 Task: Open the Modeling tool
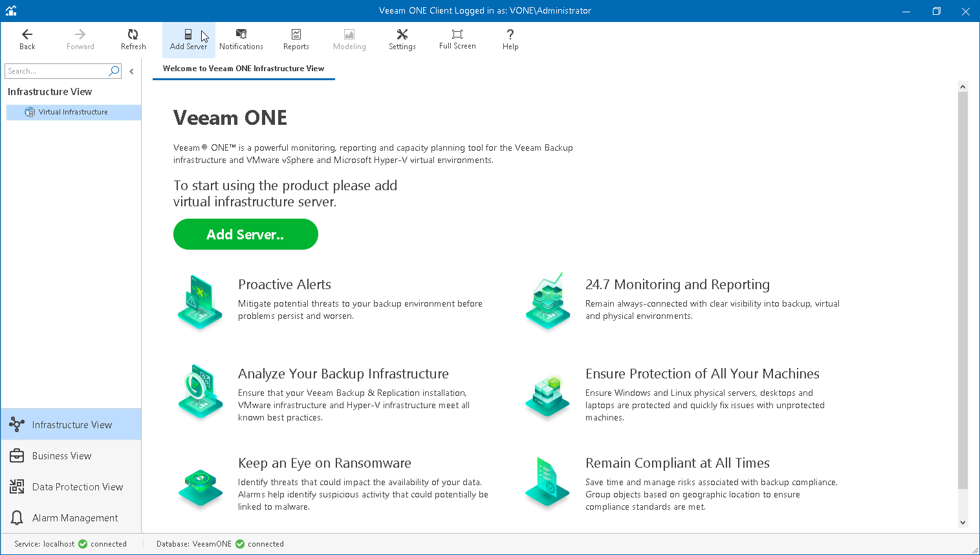349,39
